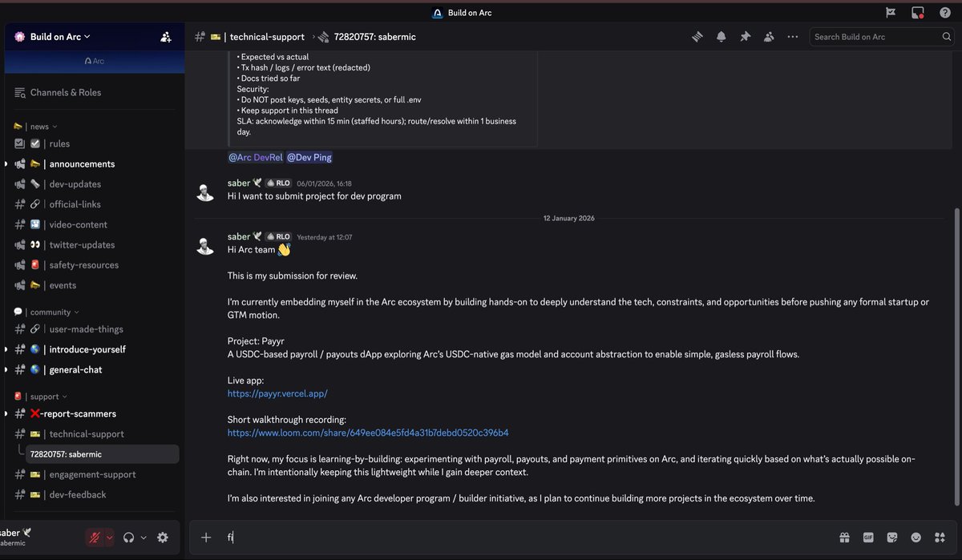Click the @Arc DevRel mention
Image resolution: width=962 pixels, height=560 pixels.
click(255, 158)
